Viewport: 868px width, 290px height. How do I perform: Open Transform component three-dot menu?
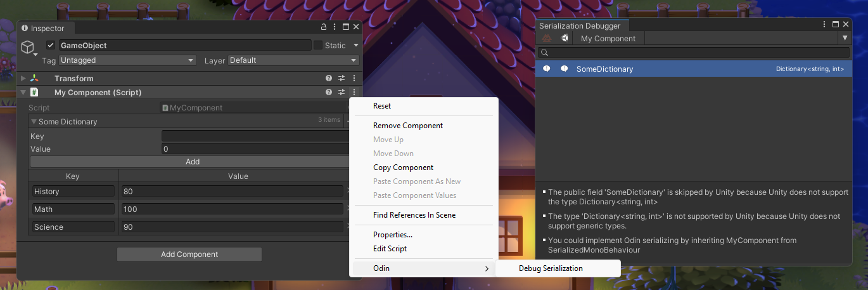[354, 79]
